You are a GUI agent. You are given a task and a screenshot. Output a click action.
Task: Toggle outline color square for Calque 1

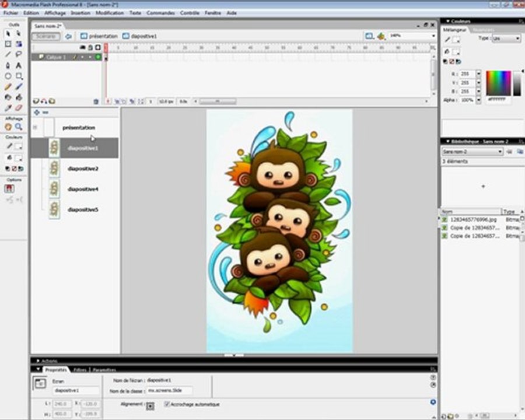98,57
